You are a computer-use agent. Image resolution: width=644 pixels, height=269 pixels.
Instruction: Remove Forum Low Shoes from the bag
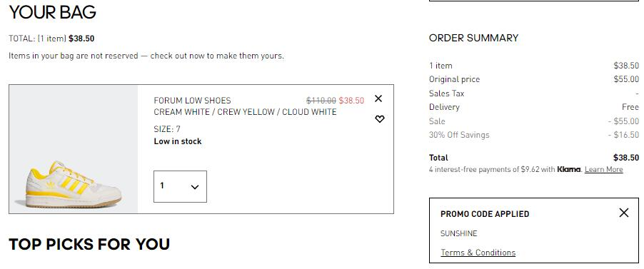coord(378,98)
